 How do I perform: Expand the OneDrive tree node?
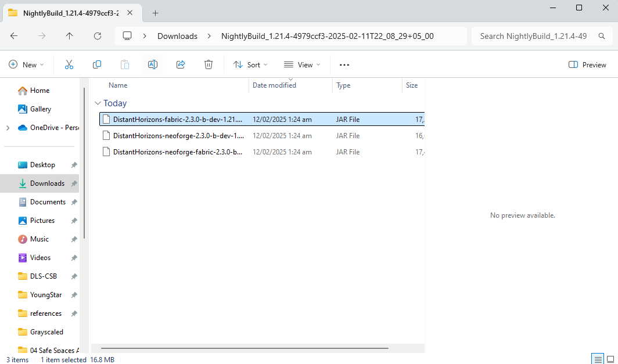click(x=8, y=128)
